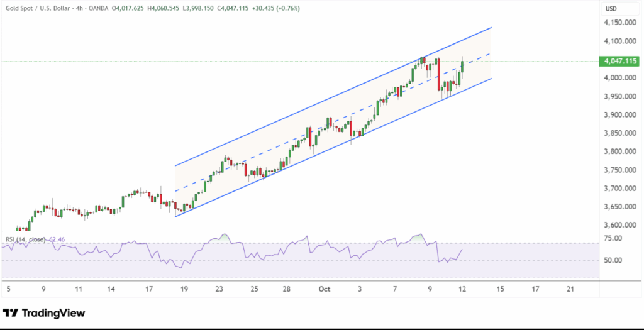Click the RSI value 62.46 readout
Viewport: 644px width, 330px height.
(x=57, y=239)
